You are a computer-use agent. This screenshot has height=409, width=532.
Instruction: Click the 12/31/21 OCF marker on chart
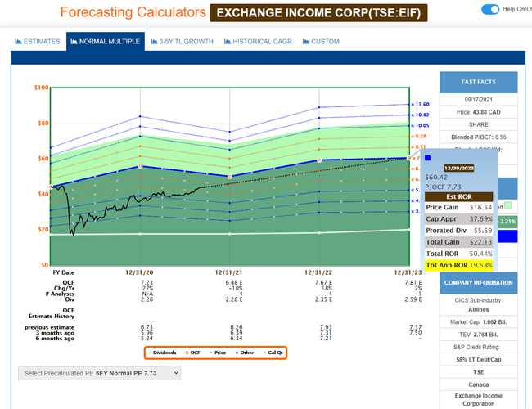(x=230, y=176)
